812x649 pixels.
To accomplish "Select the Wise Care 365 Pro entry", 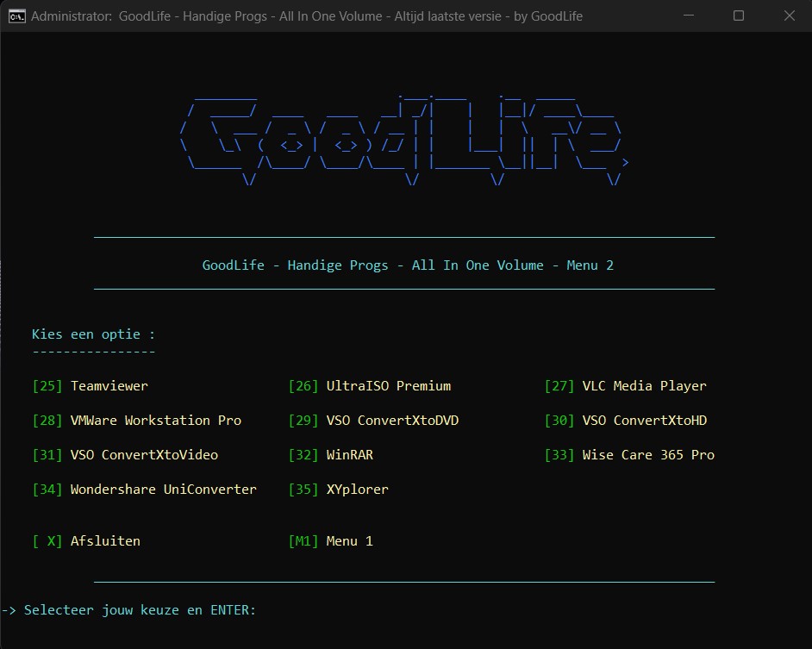I will (648, 455).
